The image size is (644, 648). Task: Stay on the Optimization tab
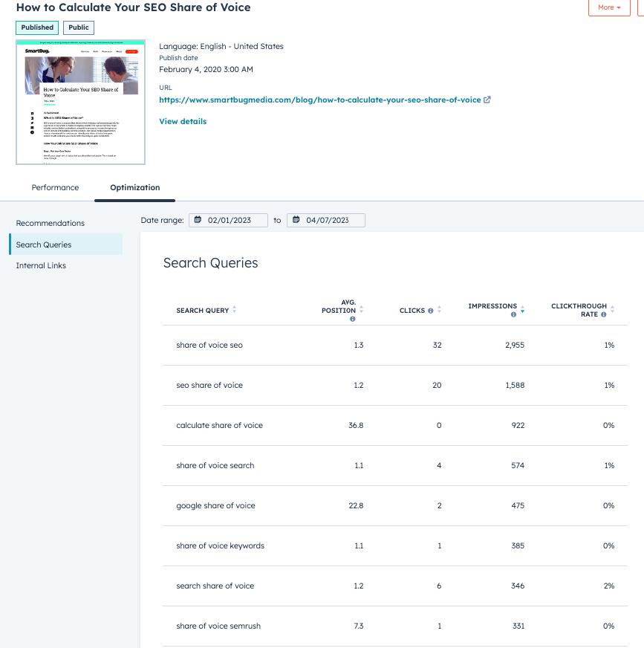point(134,187)
